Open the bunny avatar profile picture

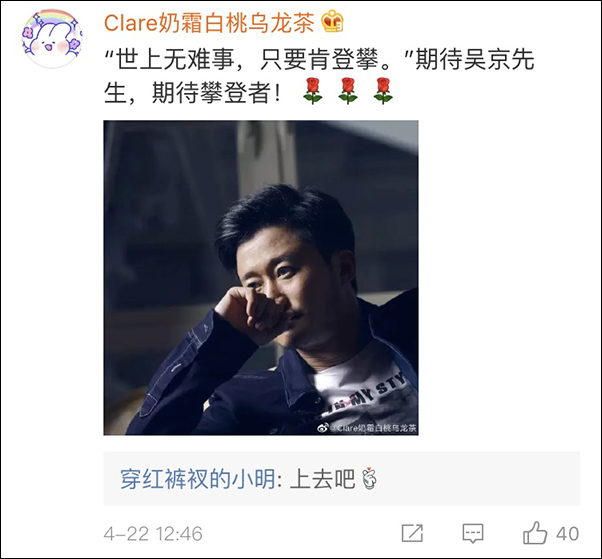click(52, 38)
